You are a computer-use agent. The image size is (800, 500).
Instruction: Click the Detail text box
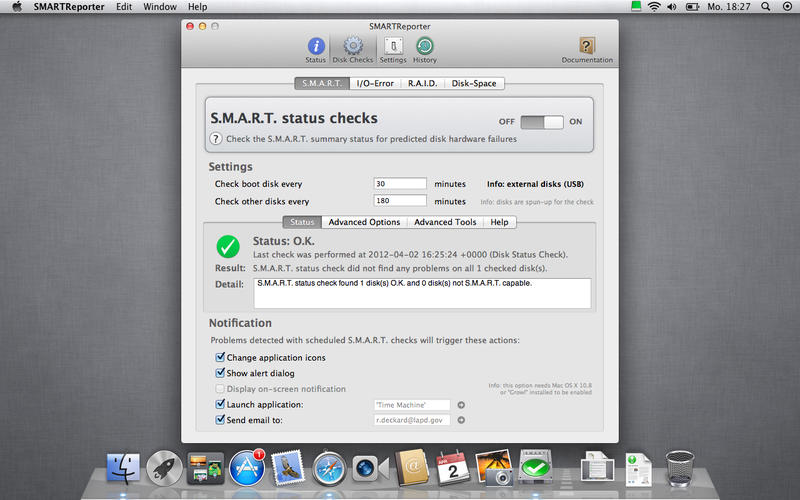click(x=422, y=293)
